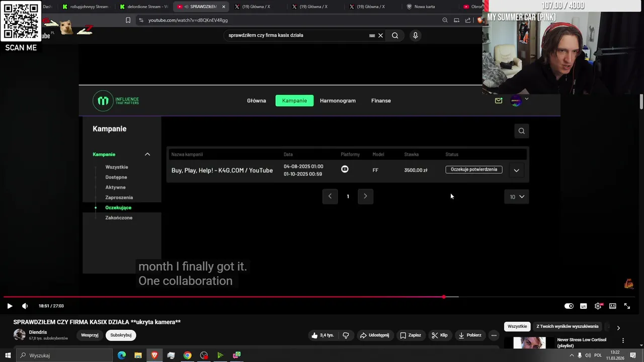Start voice search with the microphone icon
The height and width of the screenshot is (362, 644).
415,35
